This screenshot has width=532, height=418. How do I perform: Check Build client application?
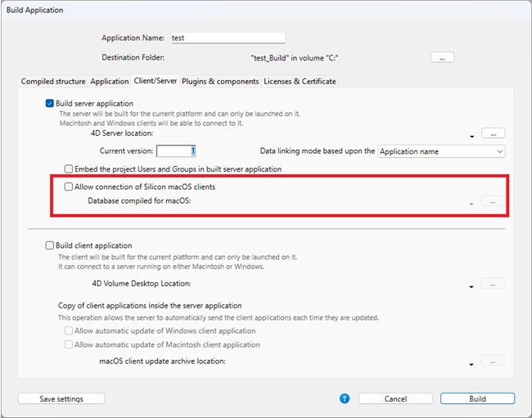point(50,245)
